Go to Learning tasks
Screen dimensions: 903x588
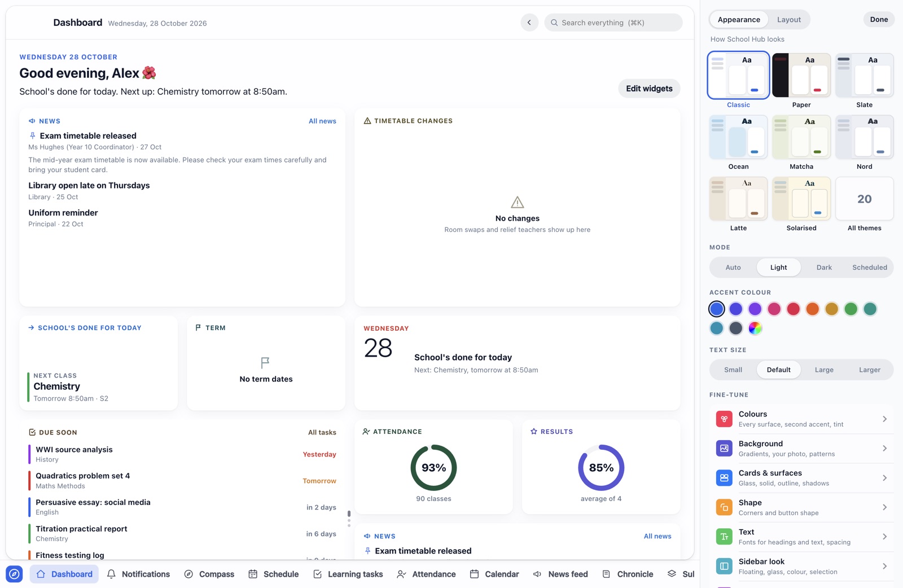tap(348, 574)
